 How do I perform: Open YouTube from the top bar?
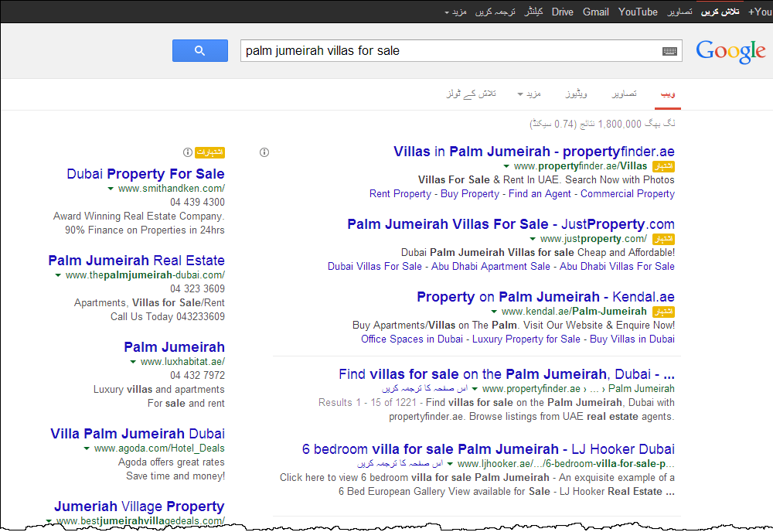tap(638, 12)
